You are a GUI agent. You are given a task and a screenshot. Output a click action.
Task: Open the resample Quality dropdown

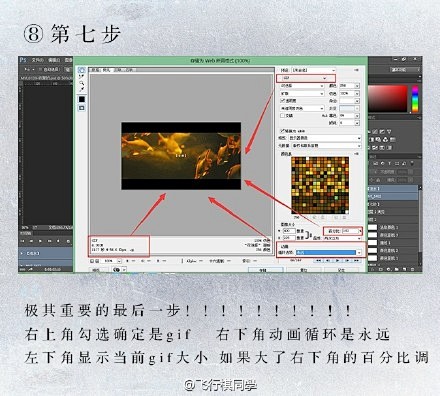(342, 238)
